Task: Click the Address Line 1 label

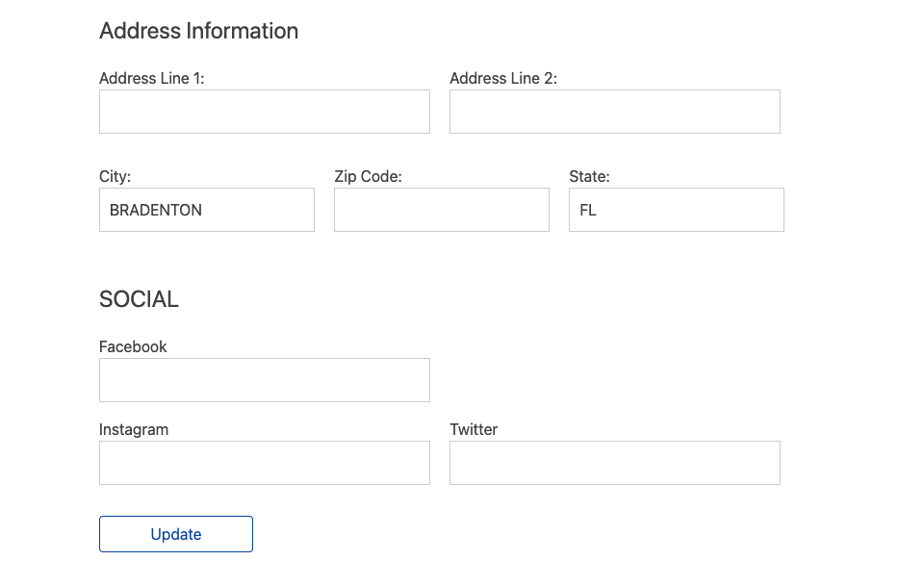Action: pyautogui.click(x=151, y=78)
